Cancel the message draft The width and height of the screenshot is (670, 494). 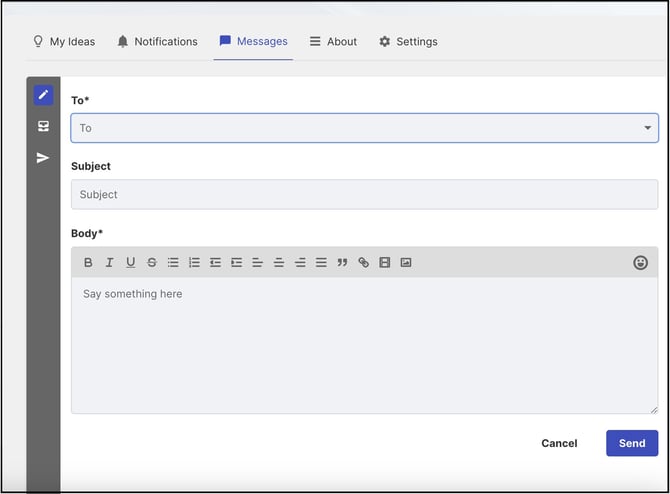(x=559, y=443)
